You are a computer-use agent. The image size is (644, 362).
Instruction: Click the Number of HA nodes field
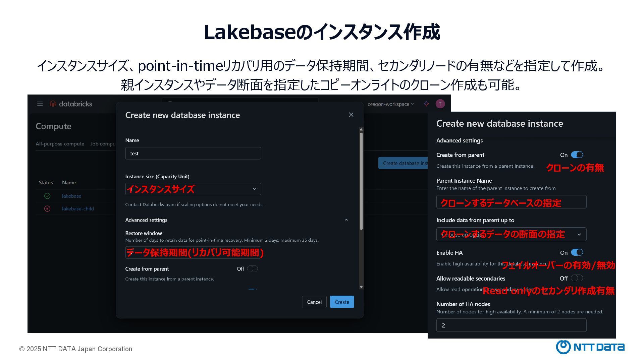[511, 325]
